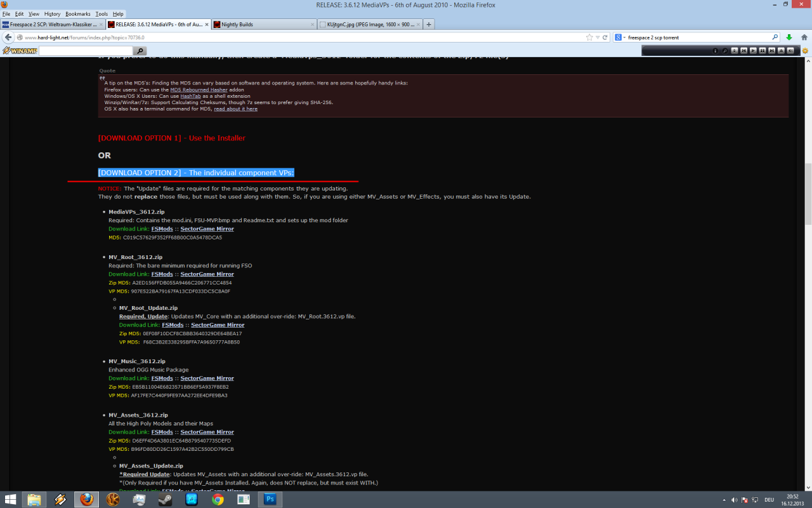Reload the page with the refresh icon
Viewport: 812px width, 508px height.
pos(606,37)
